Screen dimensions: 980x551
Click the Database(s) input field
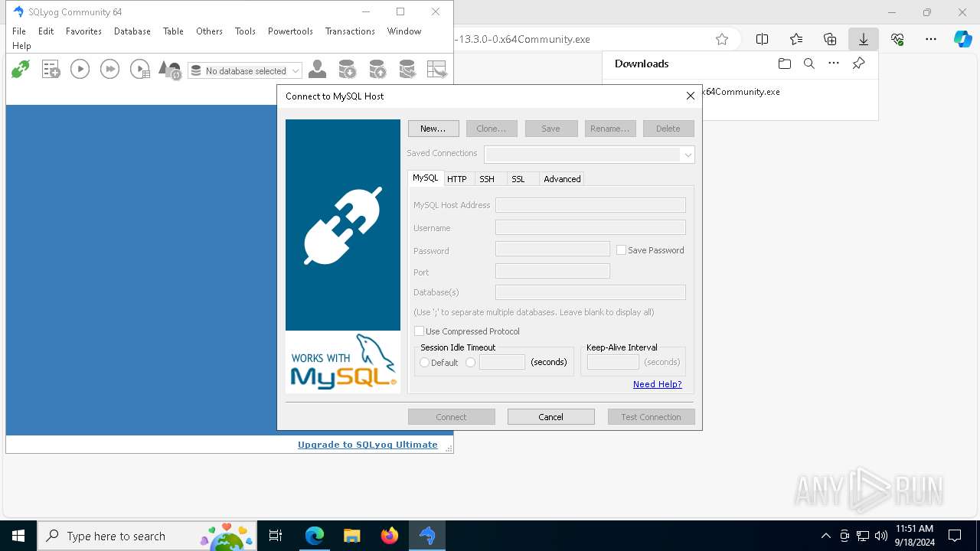(590, 292)
